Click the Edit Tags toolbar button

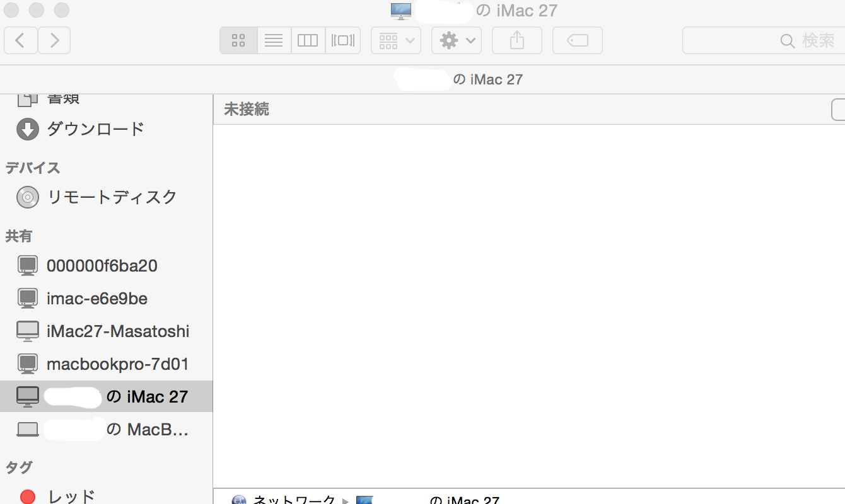point(578,40)
